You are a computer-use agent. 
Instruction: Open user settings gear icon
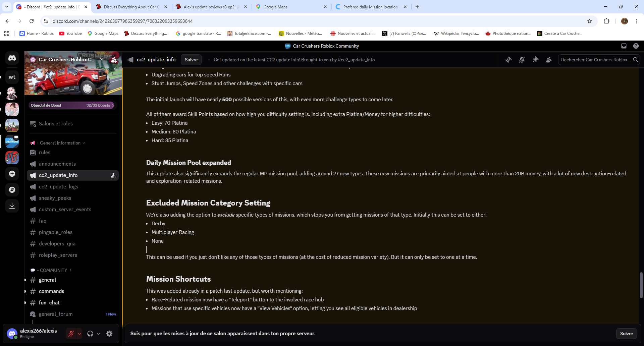click(109, 334)
